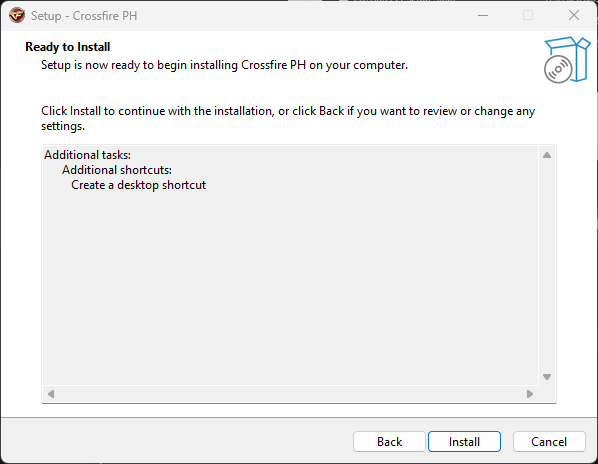
Task: Click the 'Ready to Install' heading
Action: click(68, 47)
